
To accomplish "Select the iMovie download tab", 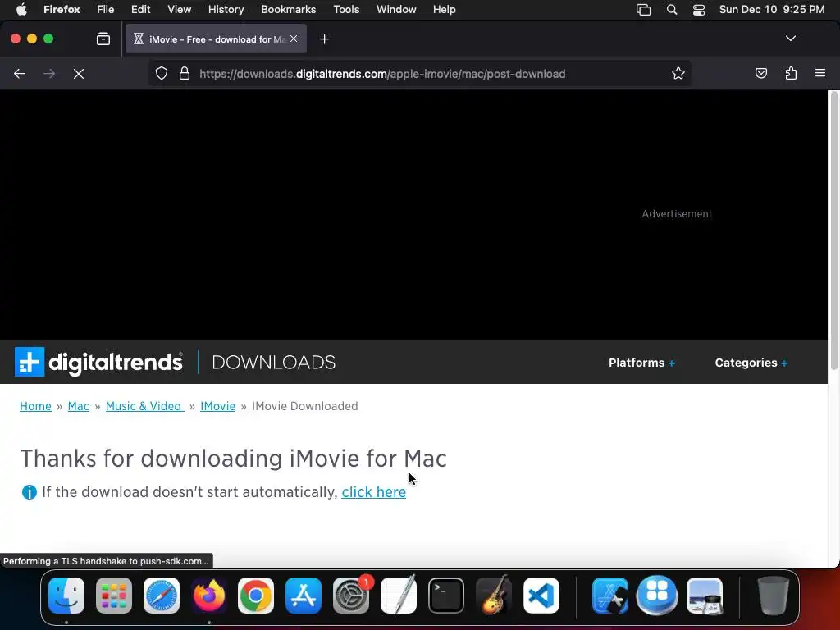I will pyautogui.click(x=217, y=39).
